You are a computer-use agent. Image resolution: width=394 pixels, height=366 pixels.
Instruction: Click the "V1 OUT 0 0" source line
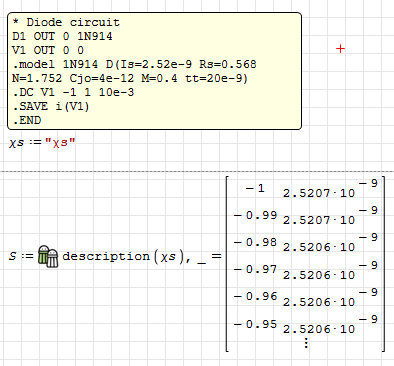(x=48, y=50)
